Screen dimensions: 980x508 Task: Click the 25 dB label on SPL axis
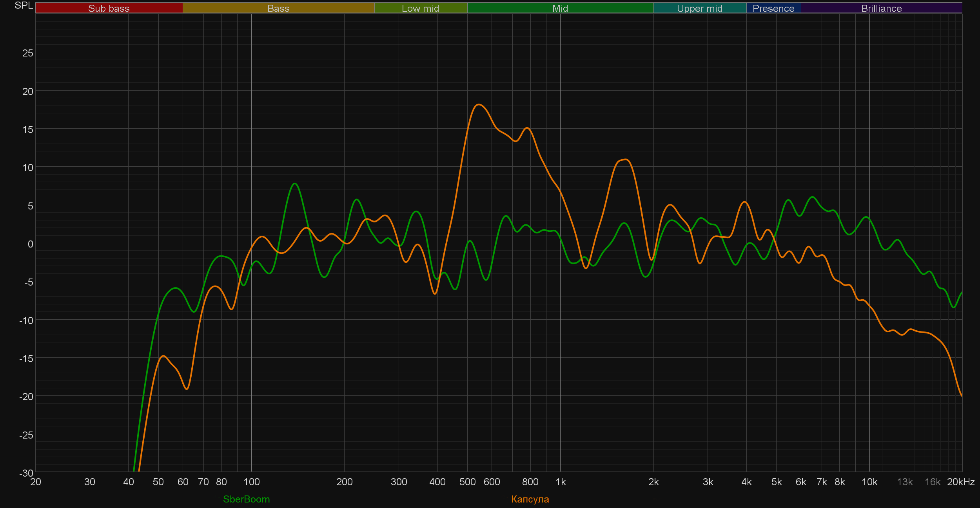click(x=27, y=53)
